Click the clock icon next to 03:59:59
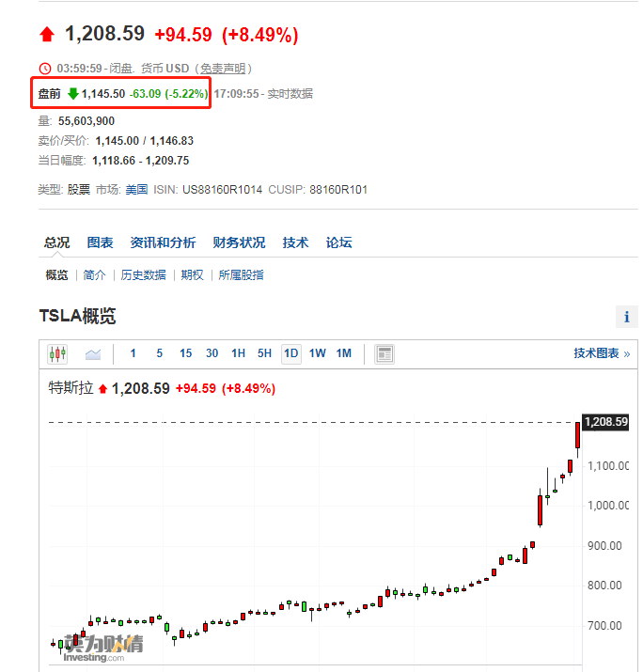The height and width of the screenshot is (672, 643). [45, 69]
